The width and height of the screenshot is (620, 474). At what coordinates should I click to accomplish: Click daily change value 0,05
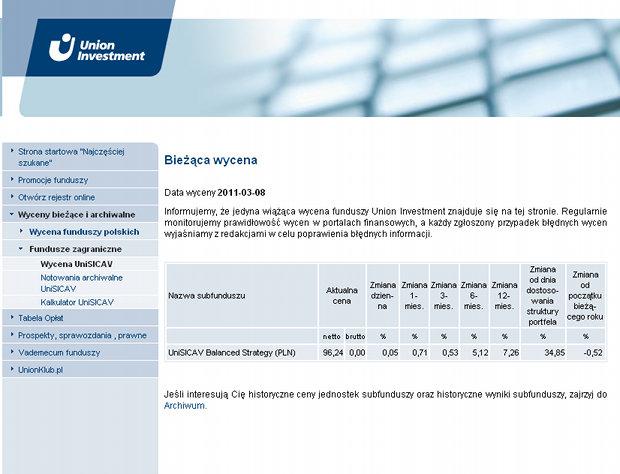click(390, 353)
